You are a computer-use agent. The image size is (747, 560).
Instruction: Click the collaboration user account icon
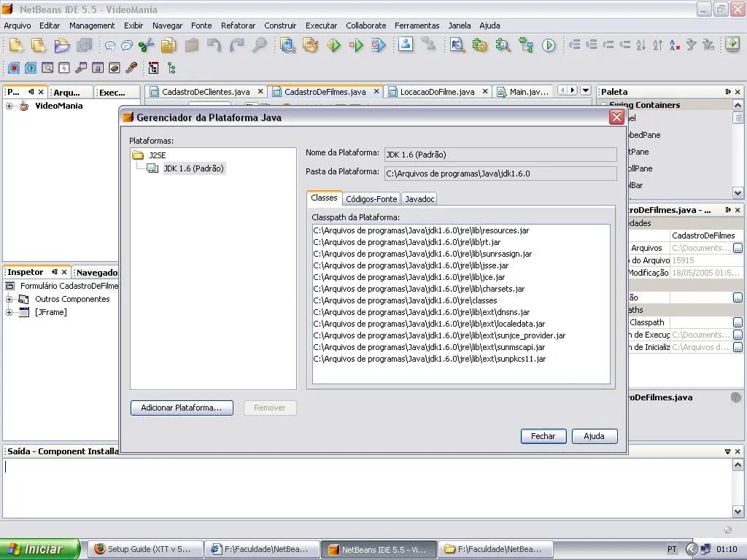406,45
